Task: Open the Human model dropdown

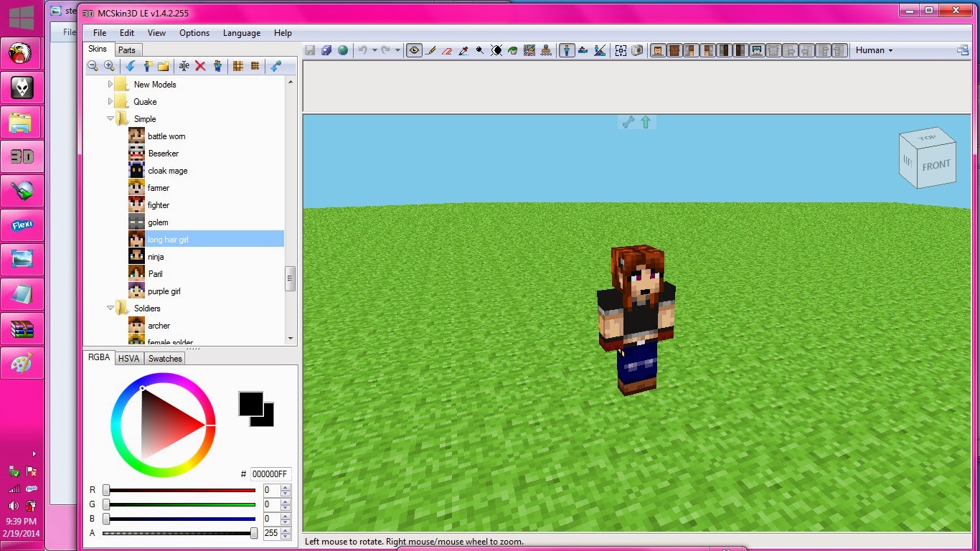Action: click(872, 50)
